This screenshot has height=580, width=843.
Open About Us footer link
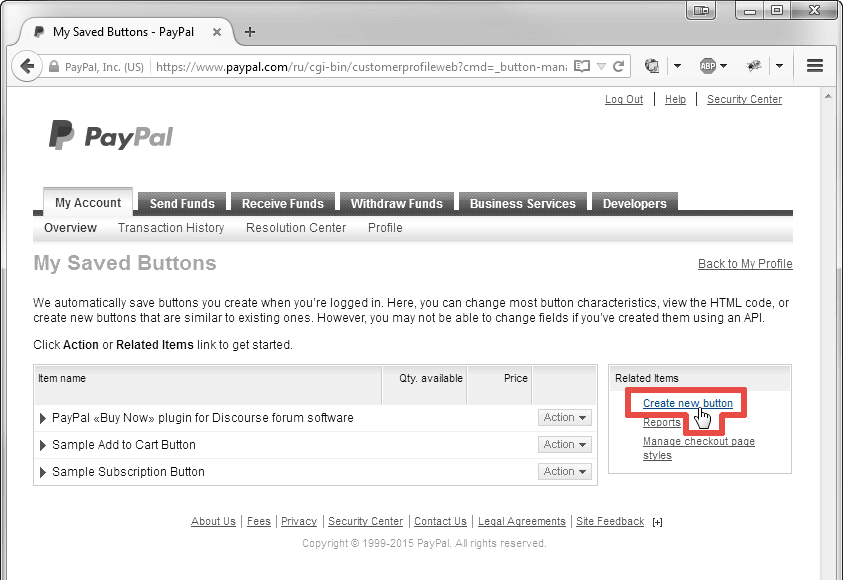click(x=213, y=521)
